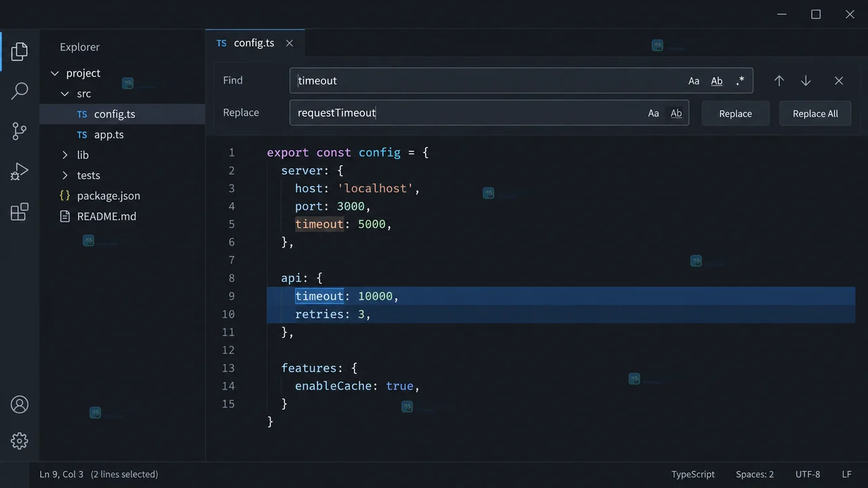Click the features key on line 13

309,368
